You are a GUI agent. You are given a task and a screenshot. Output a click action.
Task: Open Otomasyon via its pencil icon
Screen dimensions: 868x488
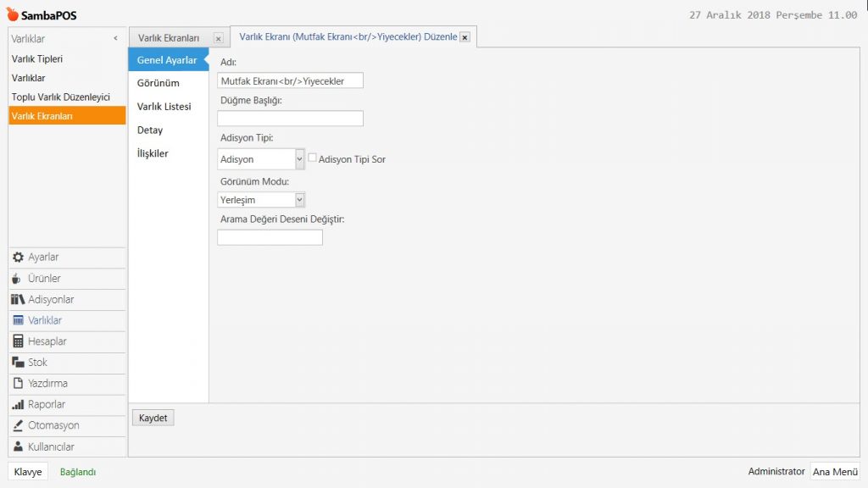(18, 425)
